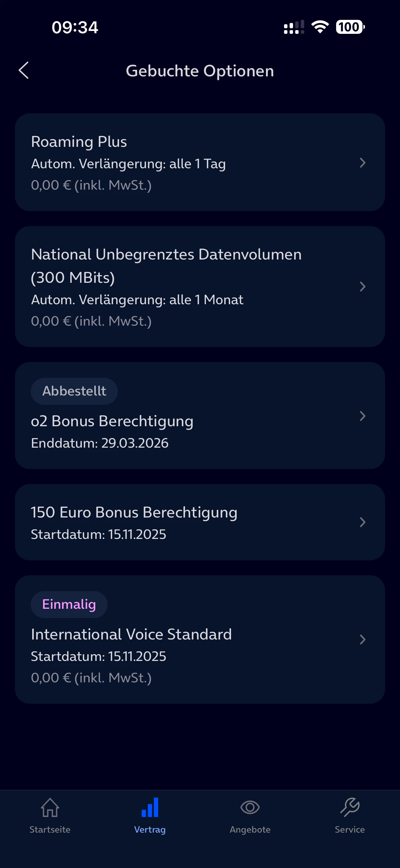Tap the Wi-Fi status icon

320,27
